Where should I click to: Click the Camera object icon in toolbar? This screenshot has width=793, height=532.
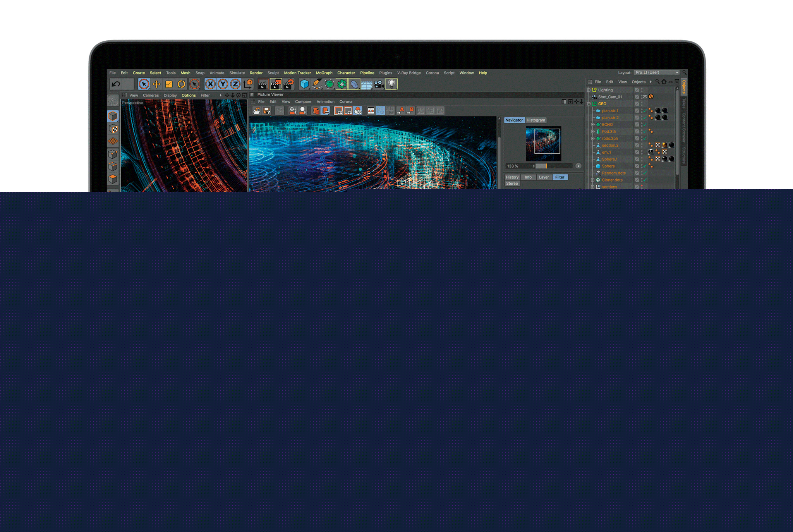tap(379, 84)
